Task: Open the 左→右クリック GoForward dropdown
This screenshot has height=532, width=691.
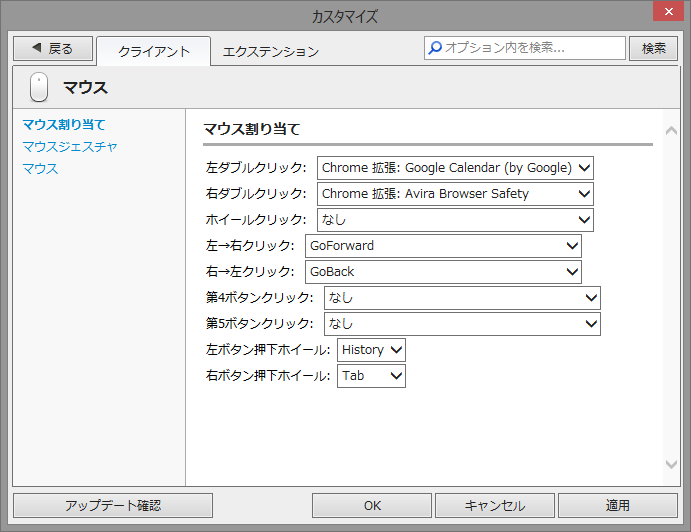Action: pos(443,245)
